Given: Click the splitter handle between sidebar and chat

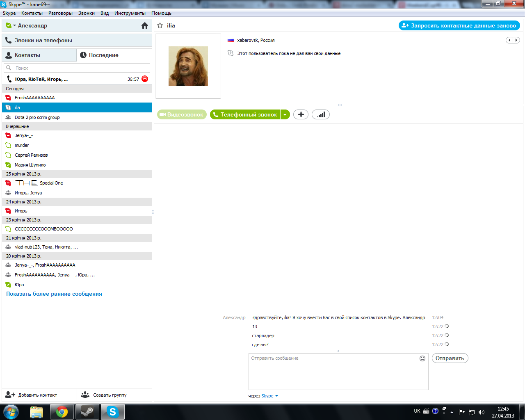Looking at the screenshot, I should [x=153, y=212].
